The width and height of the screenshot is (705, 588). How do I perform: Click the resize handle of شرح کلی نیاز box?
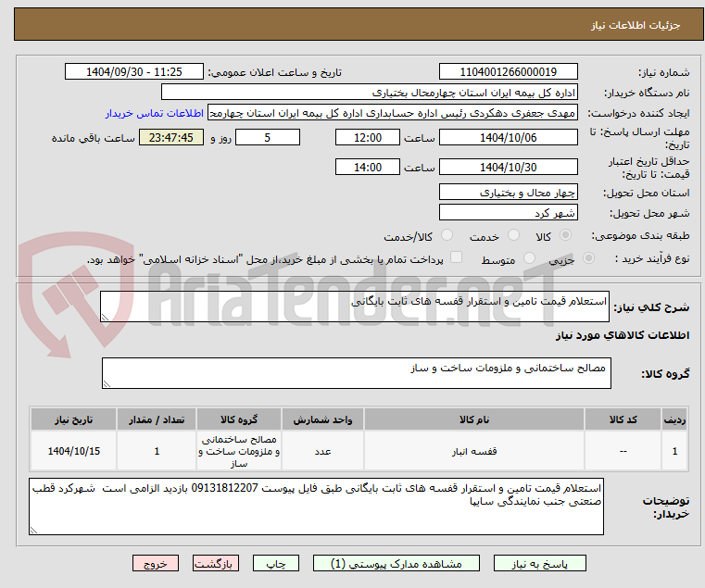tap(105, 318)
